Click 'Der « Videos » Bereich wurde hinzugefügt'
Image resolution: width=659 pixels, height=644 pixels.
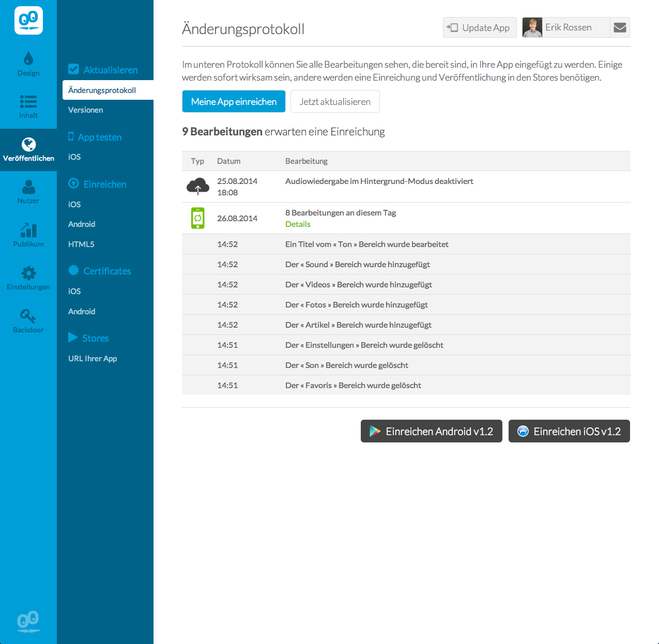coord(359,285)
